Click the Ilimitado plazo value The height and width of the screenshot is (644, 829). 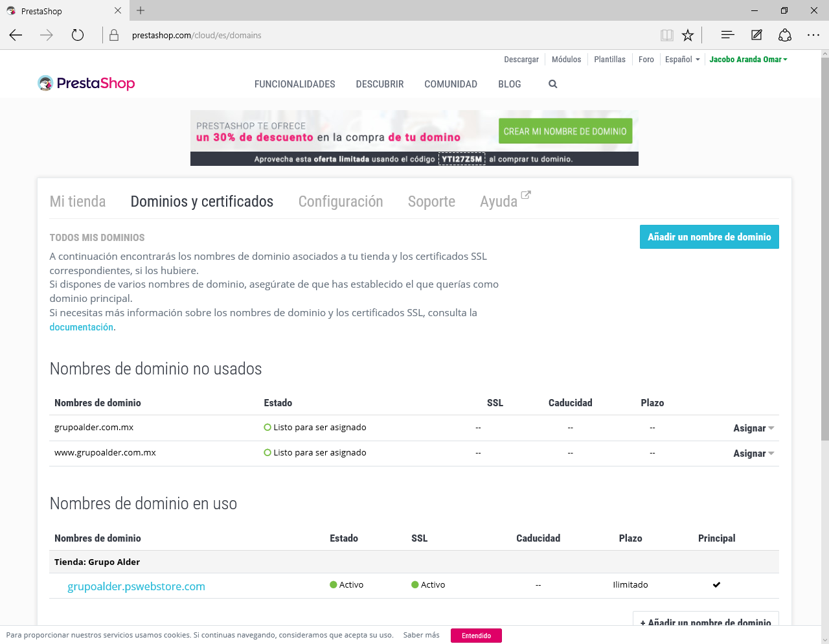[630, 584]
